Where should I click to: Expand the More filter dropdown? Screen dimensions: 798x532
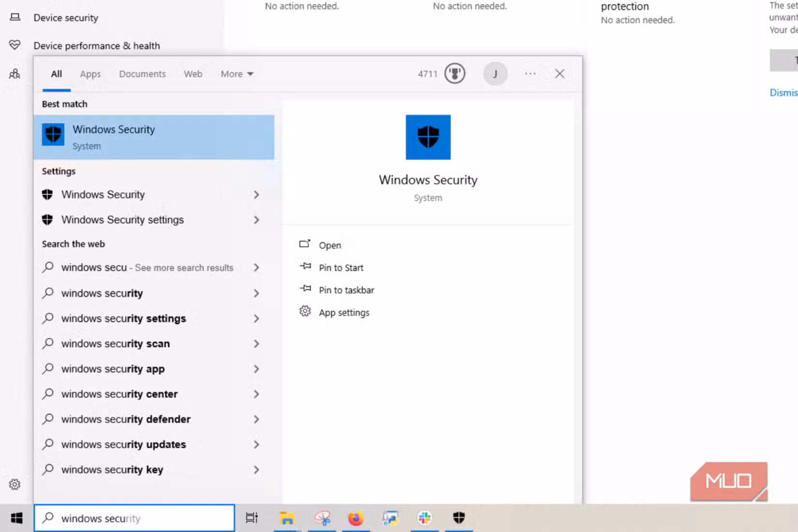pos(237,74)
